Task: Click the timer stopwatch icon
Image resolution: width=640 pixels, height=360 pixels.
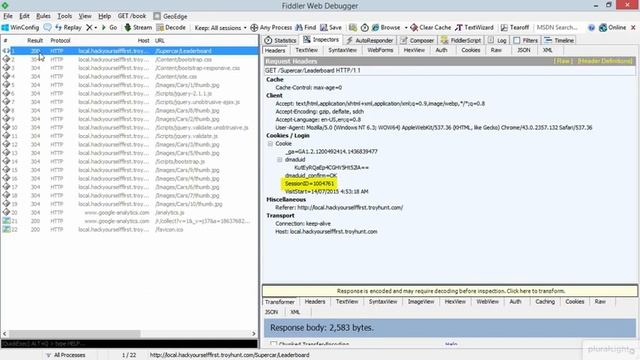Action: [x=364, y=27]
